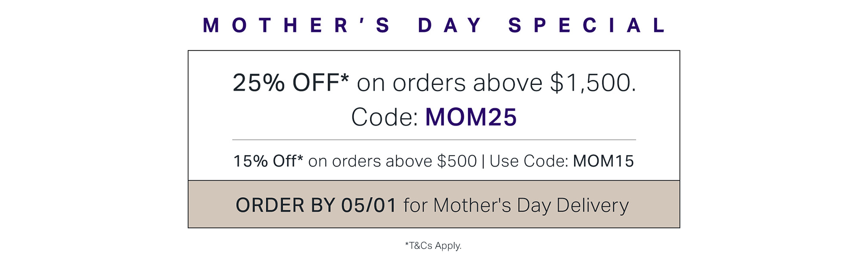Click the vertical bar separator after $500
Viewport: 868px width, 278px height.
(483, 161)
